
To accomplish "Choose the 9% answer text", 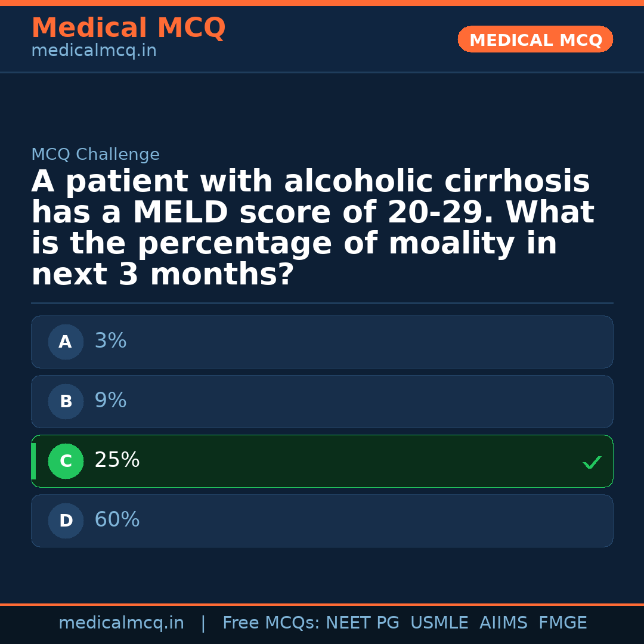I will point(110,401).
